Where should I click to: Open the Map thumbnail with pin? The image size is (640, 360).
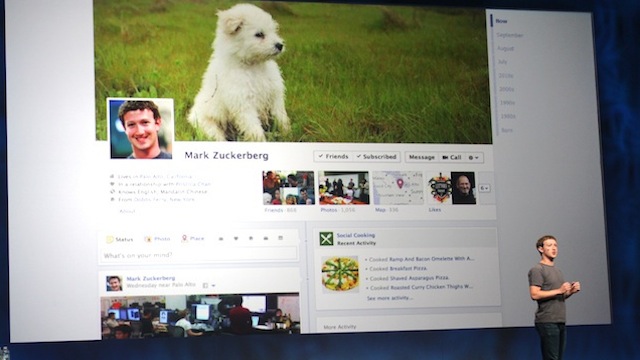click(398, 188)
